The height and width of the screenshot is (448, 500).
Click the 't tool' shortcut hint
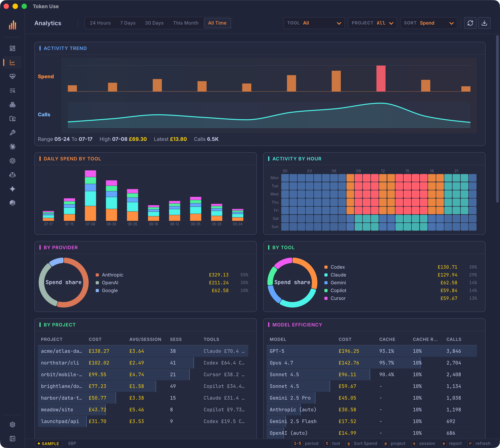332,443
